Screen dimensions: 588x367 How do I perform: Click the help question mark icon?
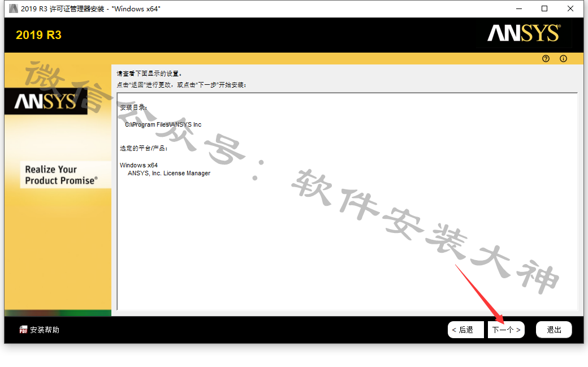[546, 59]
